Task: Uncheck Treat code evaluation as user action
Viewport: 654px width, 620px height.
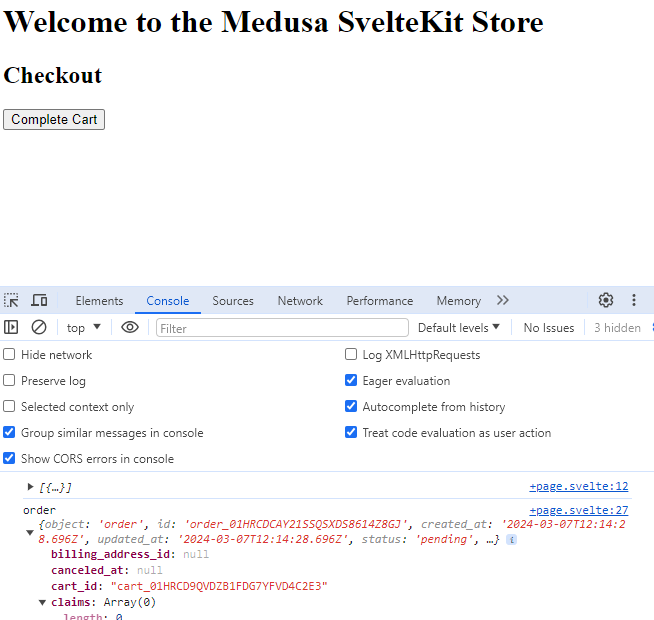Action: 351,433
